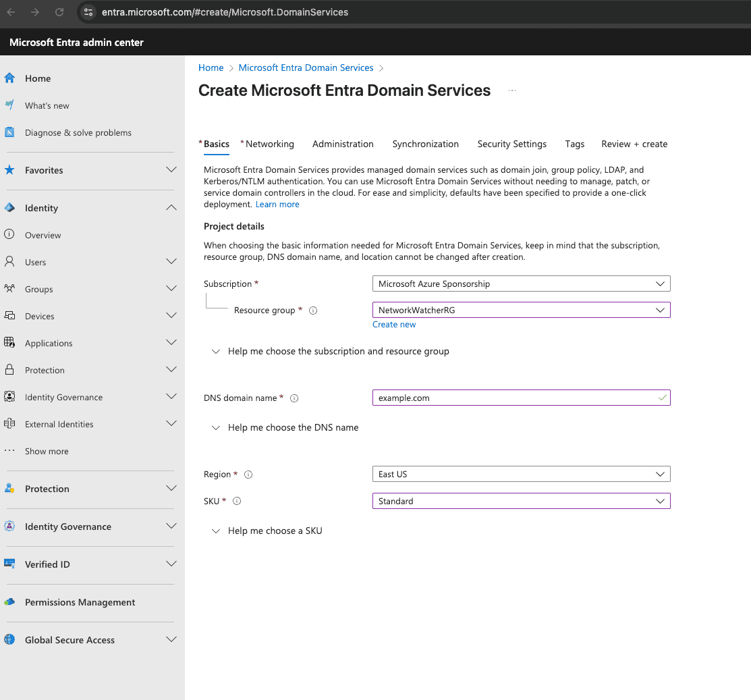Click the Favorites star icon
751x700 pixels.
coord(9,170)
